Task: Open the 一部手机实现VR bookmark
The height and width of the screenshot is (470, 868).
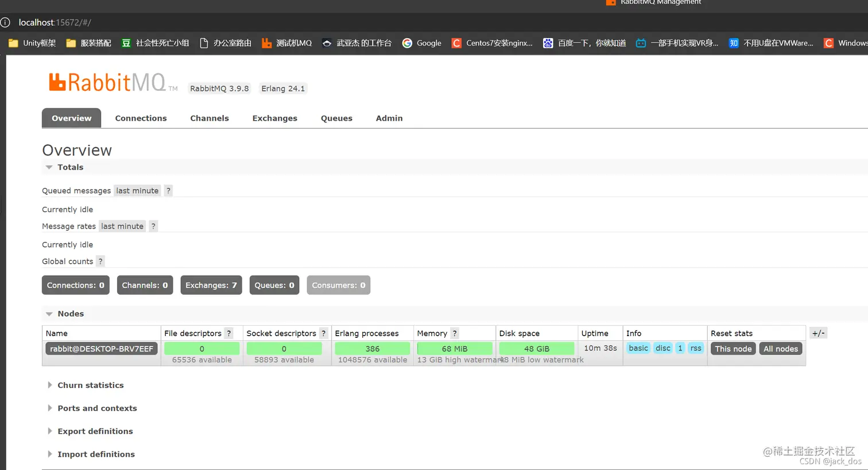Action: pyautogui.click(x=677, y=43)
